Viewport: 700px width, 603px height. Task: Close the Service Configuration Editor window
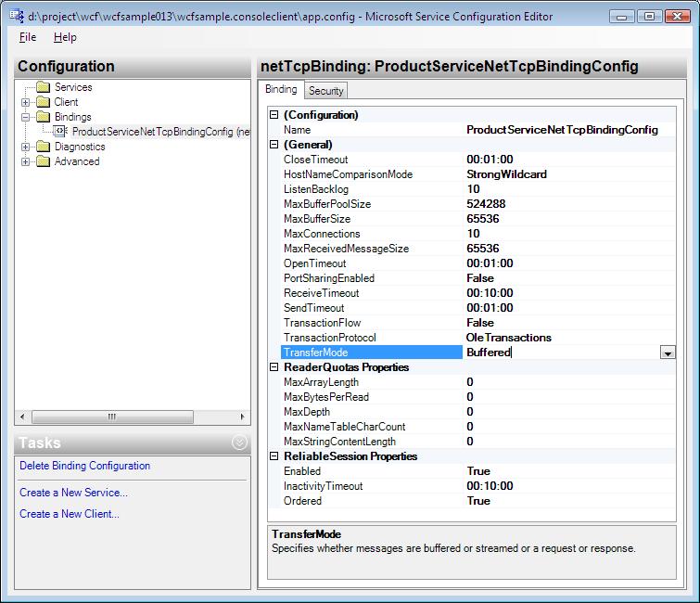tap(677, 17)
